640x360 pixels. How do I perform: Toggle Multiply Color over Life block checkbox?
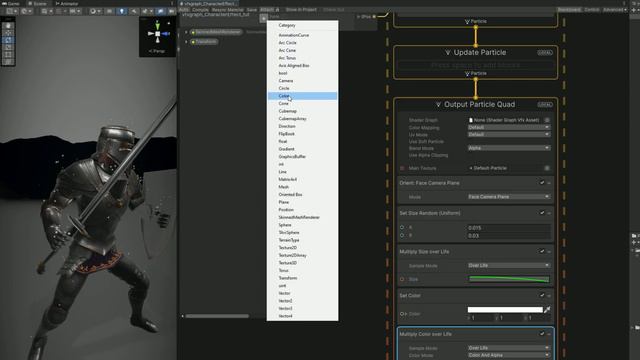(542, 333)
